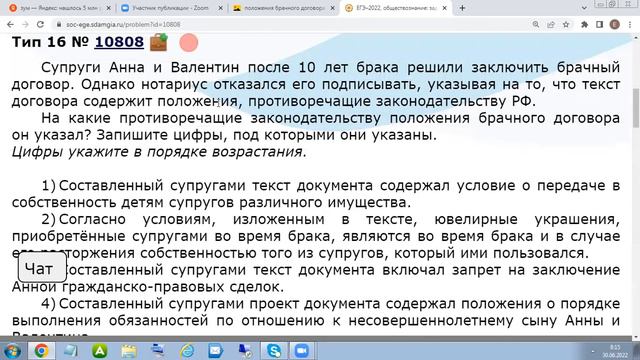
Task: Close the ЕГЭ-2022 обществознание tab
Action: pyautogui.click(x=444, y=8)
